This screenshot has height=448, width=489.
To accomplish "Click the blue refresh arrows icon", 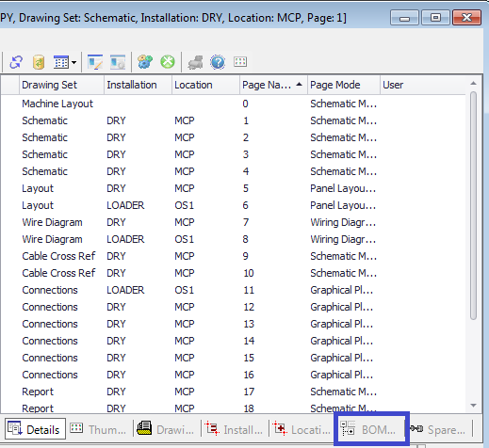I will pos(16,62).
